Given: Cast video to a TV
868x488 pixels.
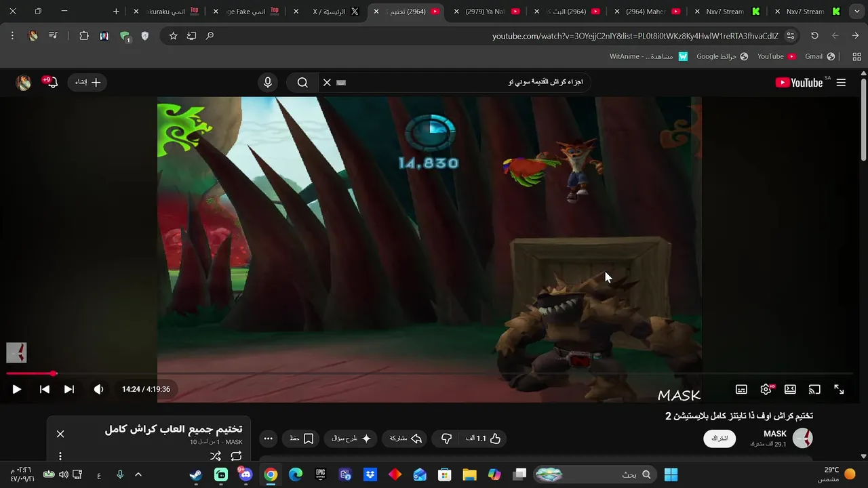Looking at the screenshot, I should 814,389.
